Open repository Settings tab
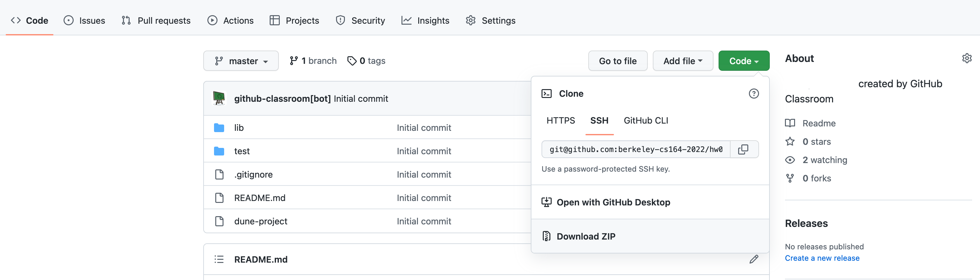Viewport: 980px width, 280px height. (491, 21)
